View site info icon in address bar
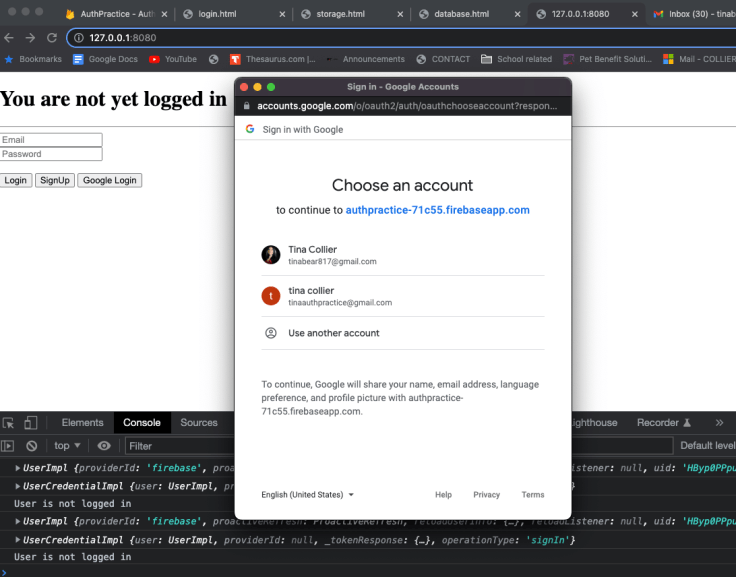 (79, 38)
